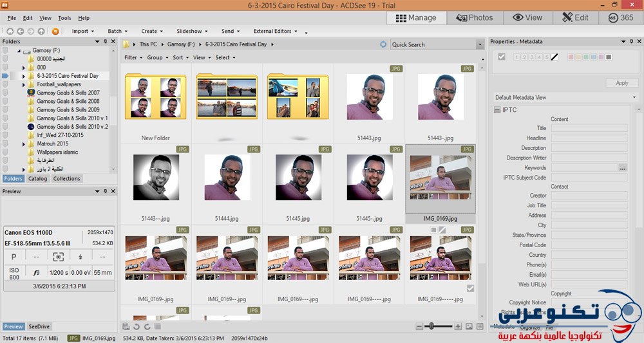Rotate image left icon in bottom toolbar
The width and height of the screenshot is (644, 343).
click(137, 326)
